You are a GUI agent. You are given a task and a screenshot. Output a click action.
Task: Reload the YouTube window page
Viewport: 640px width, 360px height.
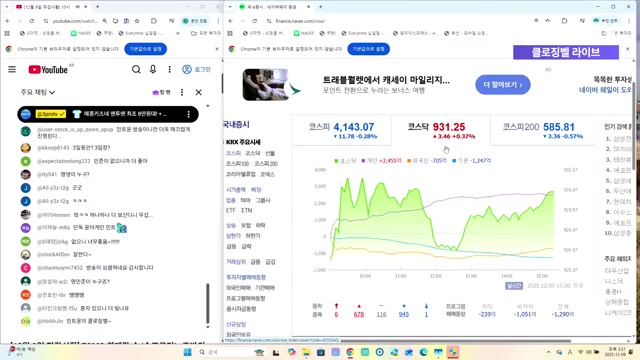[x=31, y=21]
